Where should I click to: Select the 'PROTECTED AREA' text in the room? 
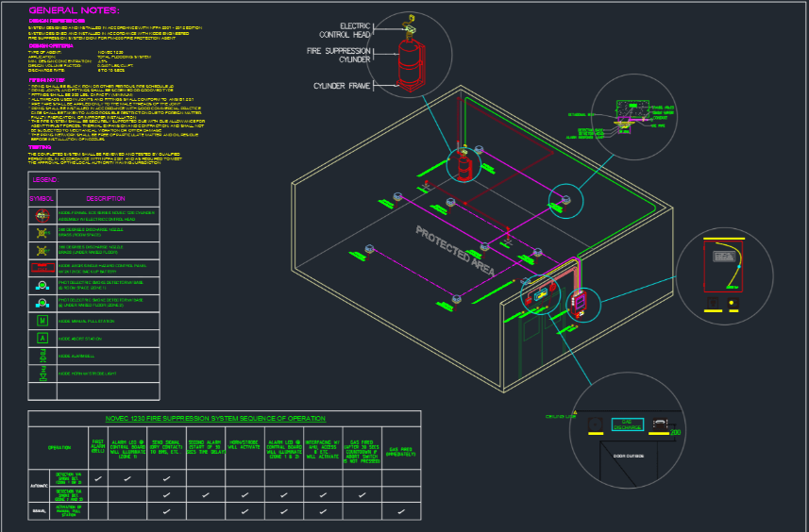coord(455,251)
